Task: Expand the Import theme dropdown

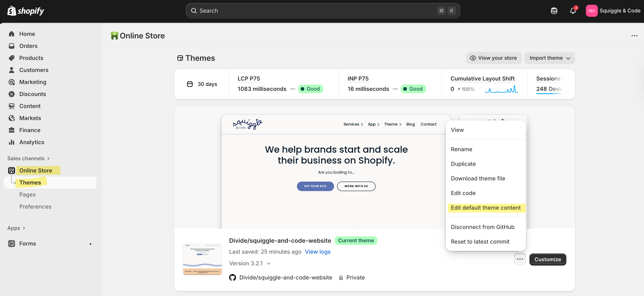Action: 549,58
